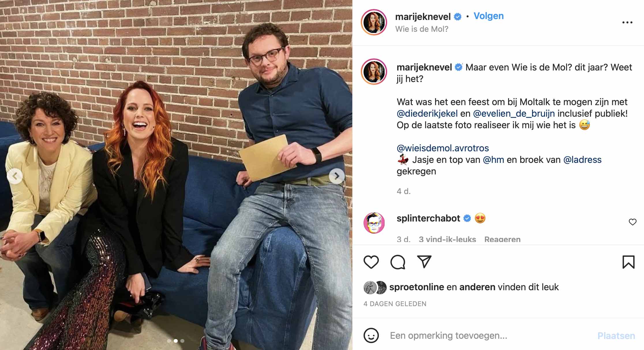This screenshot has height=350, width=644.
Task: Open comments via speech bubble icon
Action: tap(398, 262)
